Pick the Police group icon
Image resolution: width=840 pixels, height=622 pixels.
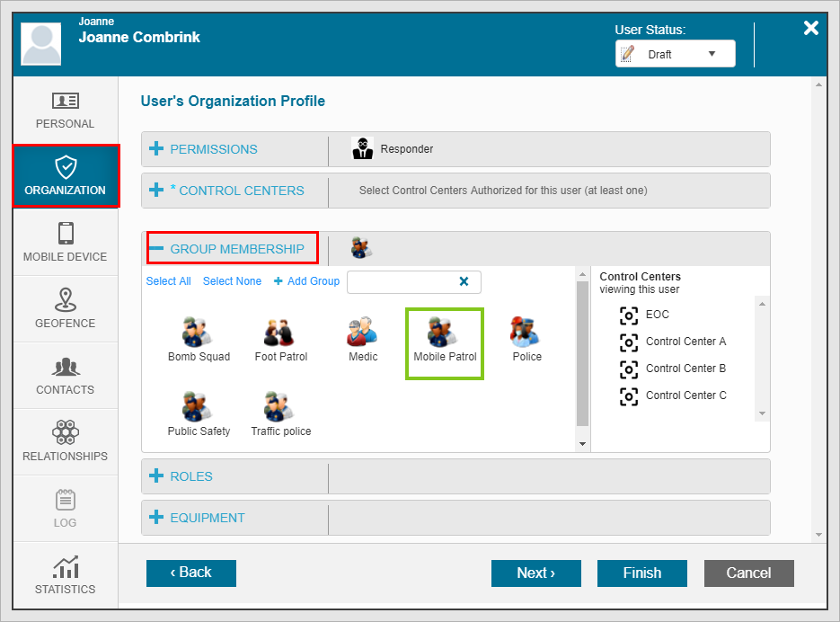[x=526, y=333]
